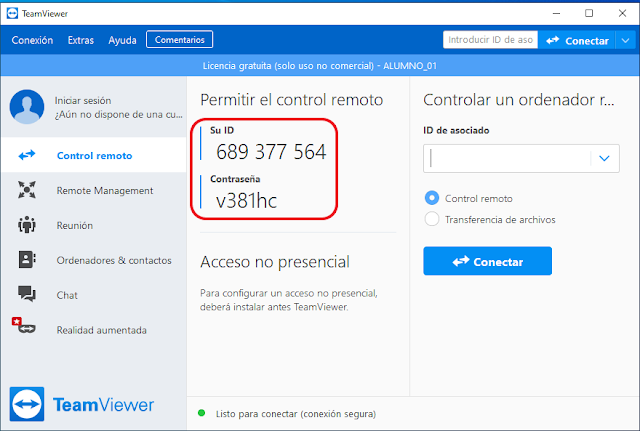
Task: Switch to Remote Management section
Action: pos(94,190)
